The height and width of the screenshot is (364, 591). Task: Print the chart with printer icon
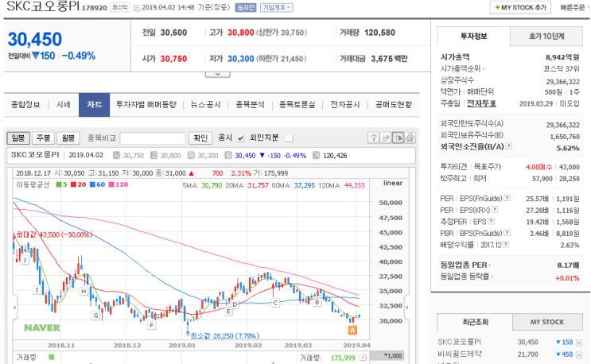pos(410,137)
